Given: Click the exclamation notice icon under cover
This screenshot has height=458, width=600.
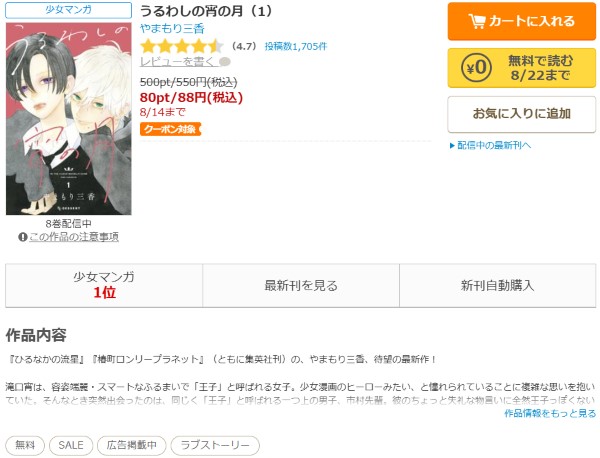Looking at the screenshot, I should (23, 237).
